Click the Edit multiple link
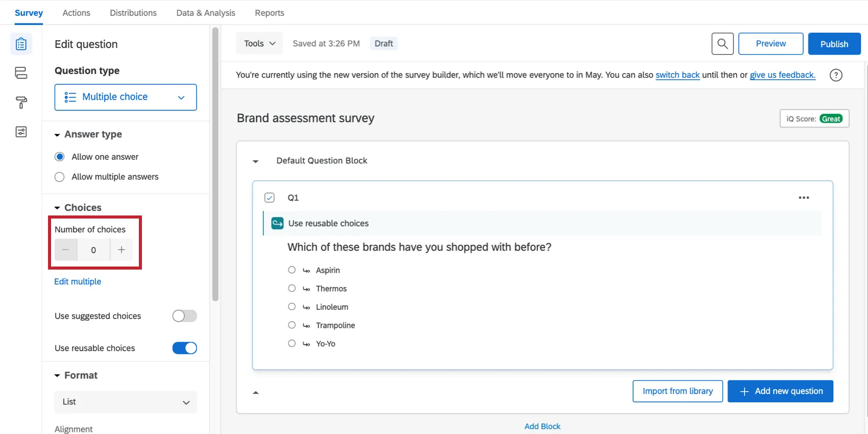This screenshot has width=868, height=434. coord(78,281)
